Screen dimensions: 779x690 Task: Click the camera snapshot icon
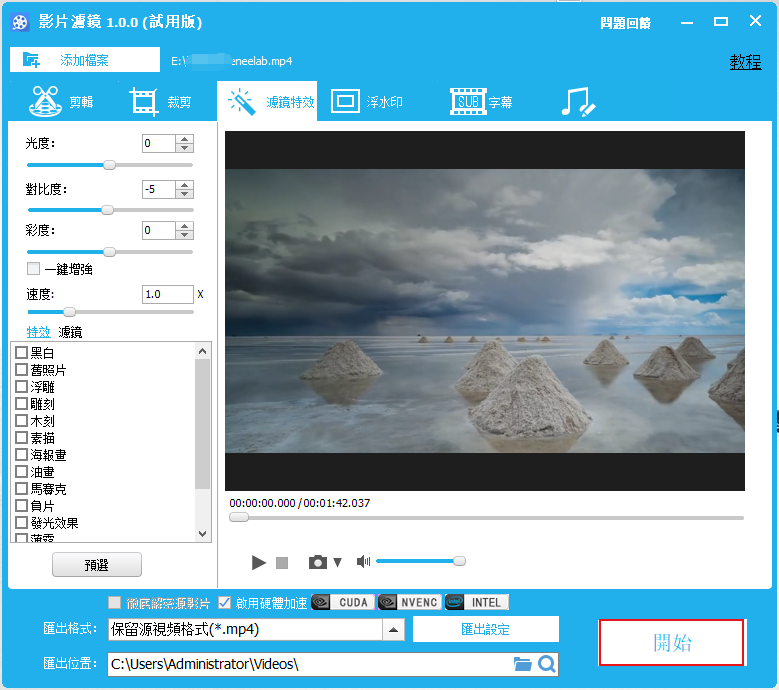[x=318, y=563]
